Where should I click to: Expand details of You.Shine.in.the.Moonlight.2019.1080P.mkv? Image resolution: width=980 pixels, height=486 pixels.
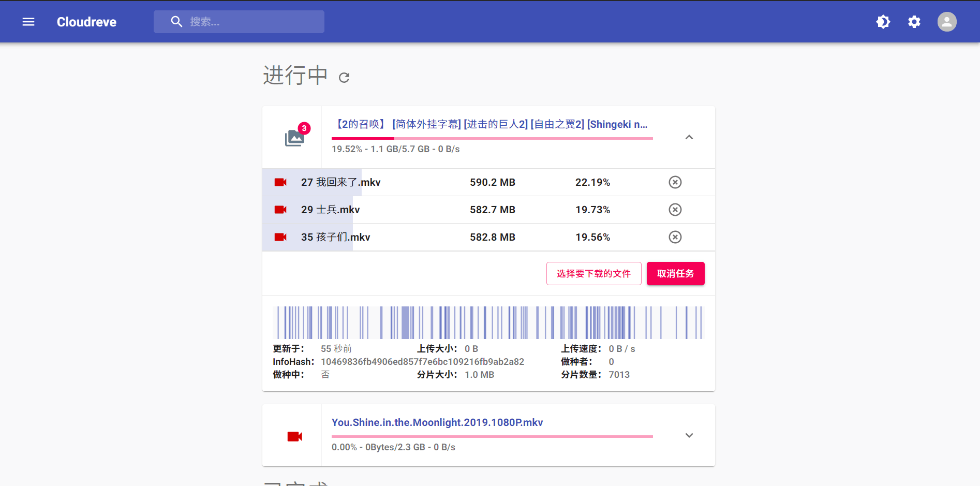click(689, 435)
